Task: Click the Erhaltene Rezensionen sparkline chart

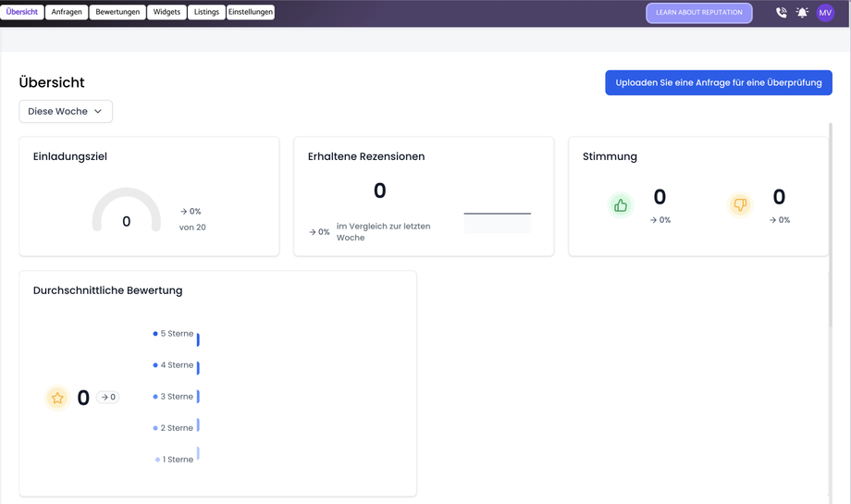Action: [497, 223]
